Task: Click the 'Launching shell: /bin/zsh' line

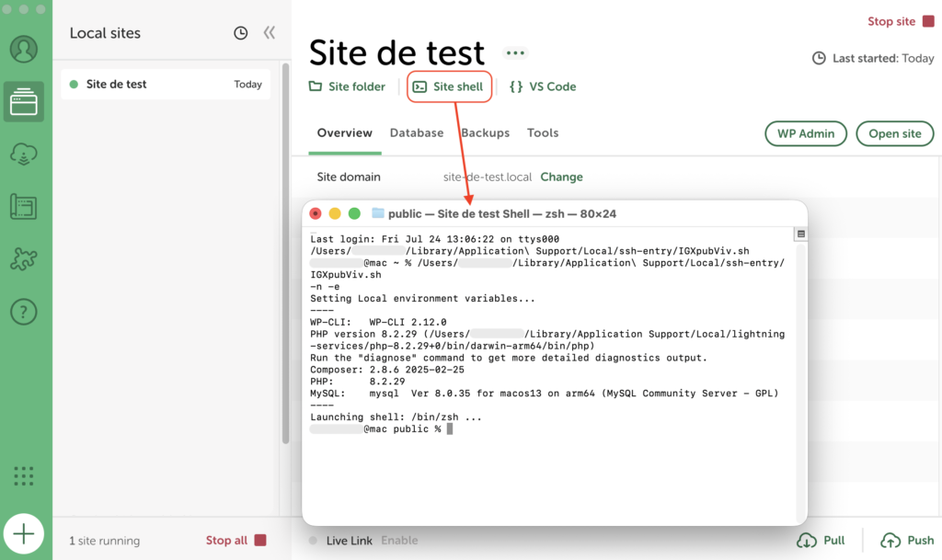Action: pos(396,417)
